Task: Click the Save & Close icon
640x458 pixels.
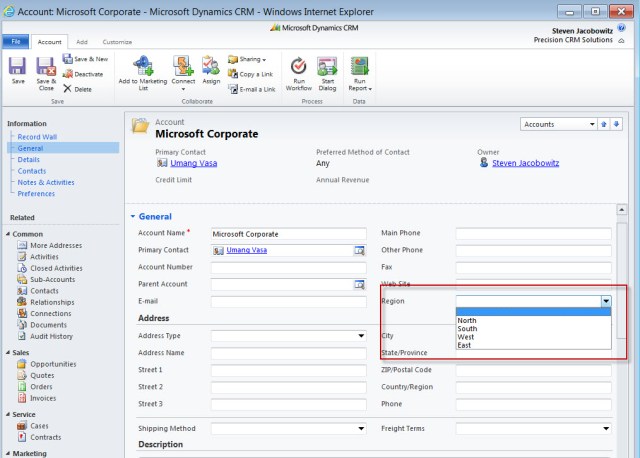Action: 46,67
